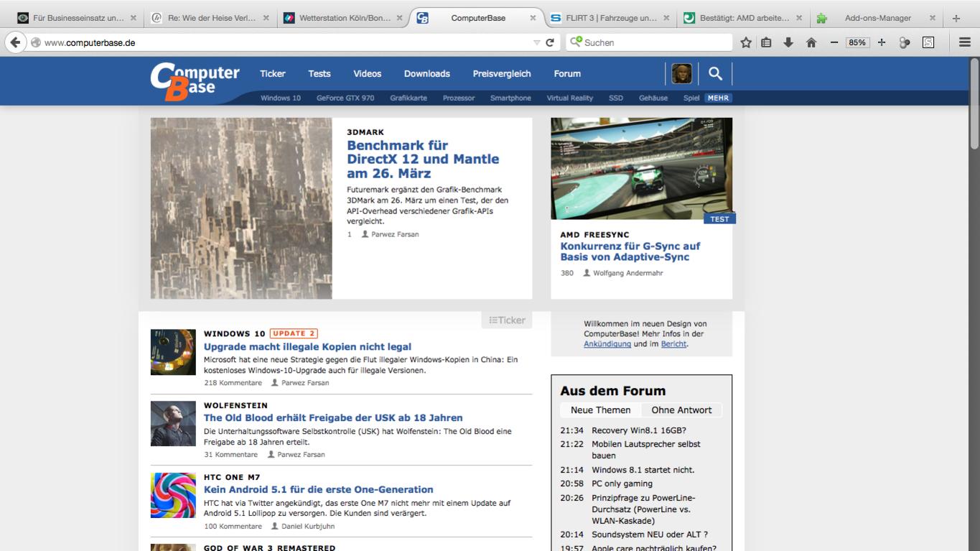Select Windows 10 topic in subnavigation
Image resolution: width=980 pixels, height=551 pixels.
pos(280,98)
